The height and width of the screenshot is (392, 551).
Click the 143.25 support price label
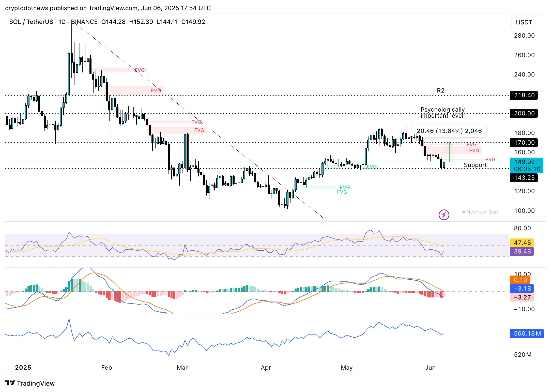coord(524,178)
